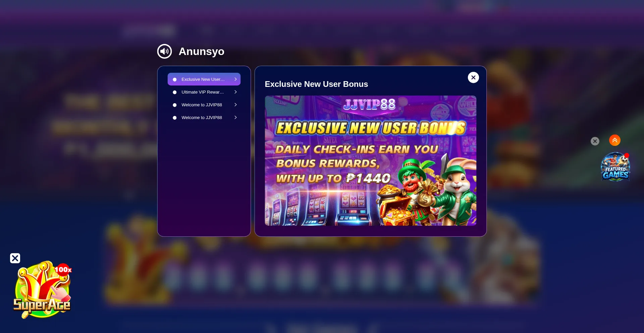Select the Exclusive New User announcement
The height and width of the screenshot is (333, 644).
click(204, 79)
